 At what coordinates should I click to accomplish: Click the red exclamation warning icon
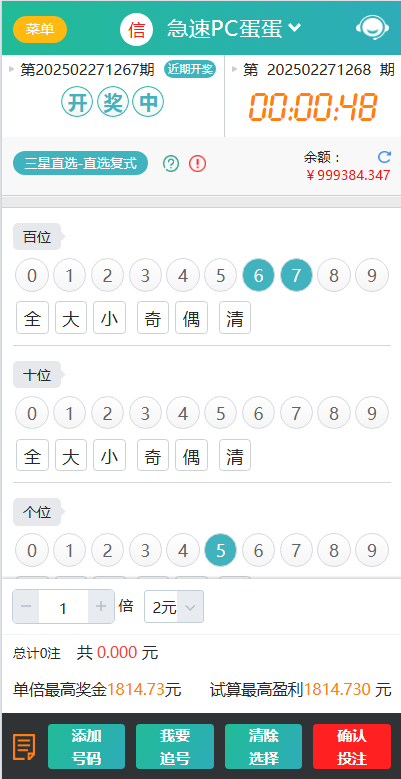(x=197, y=163)
